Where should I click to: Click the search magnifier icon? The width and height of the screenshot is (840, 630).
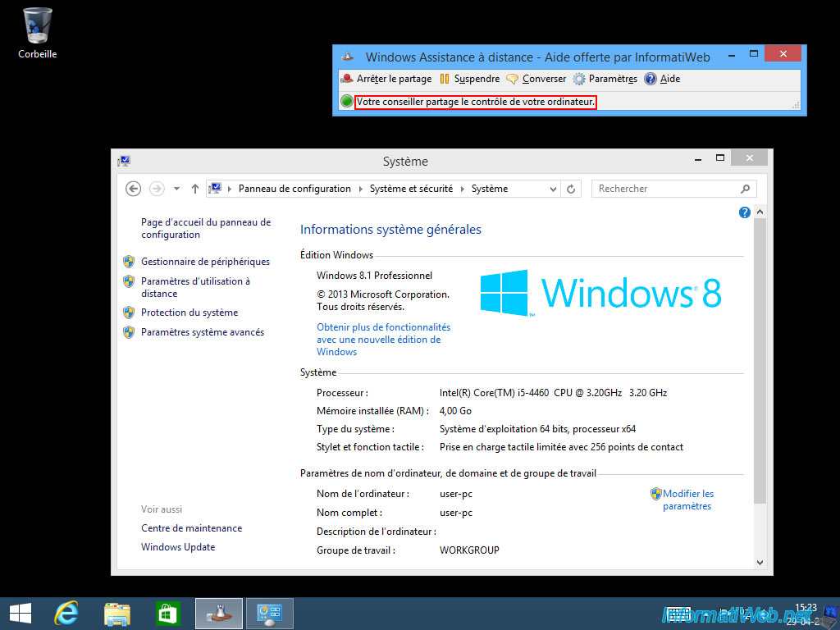[745, 189]
